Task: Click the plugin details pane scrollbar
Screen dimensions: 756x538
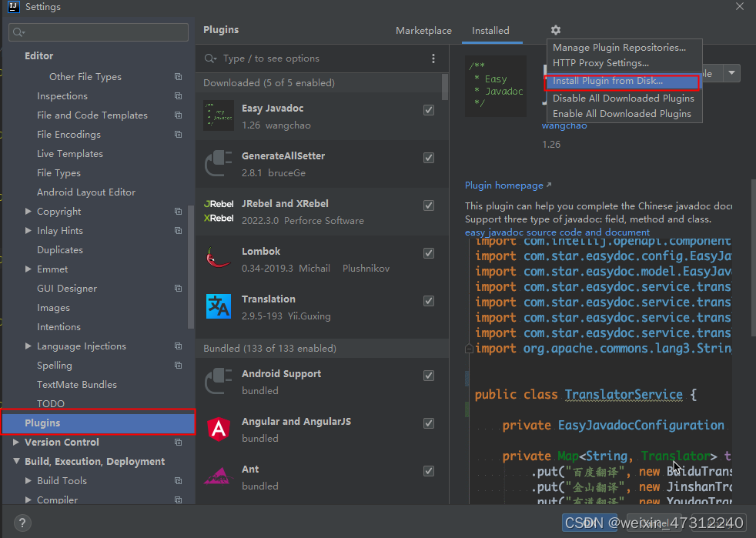Action: [x=753, y=258]
